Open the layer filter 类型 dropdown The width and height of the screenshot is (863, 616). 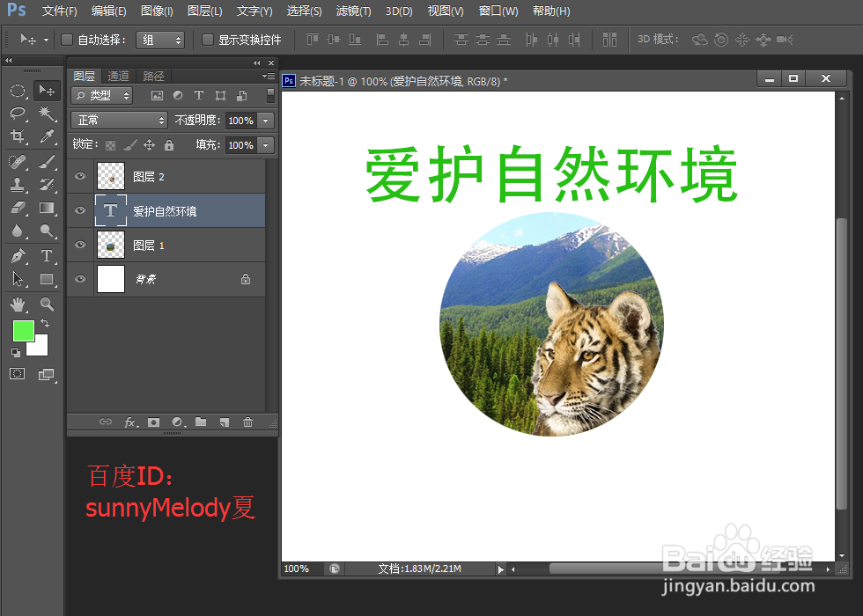pos(102,96)
